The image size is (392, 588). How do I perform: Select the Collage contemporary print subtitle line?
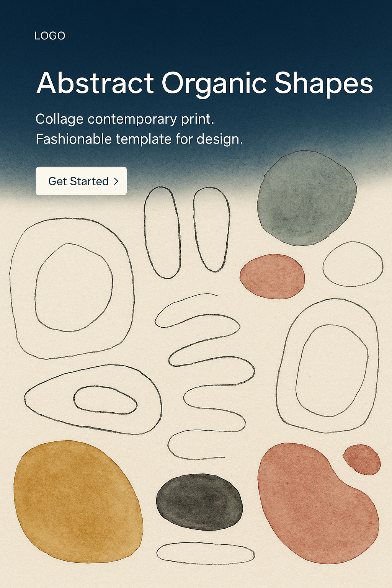(125, 119)
